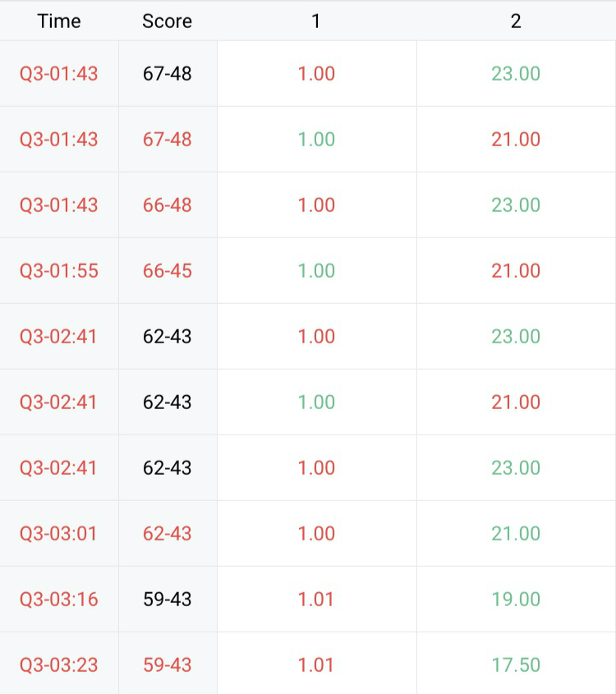This screenshot has width=616, height=694.
Task: Click the black 59-43 score cell
Action: (167, 600)
